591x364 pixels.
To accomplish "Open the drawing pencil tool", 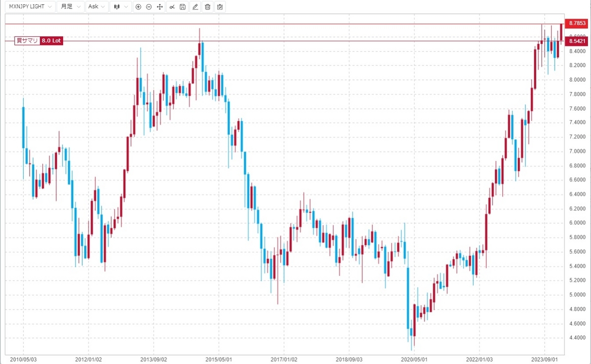I will tap(195, 7).
